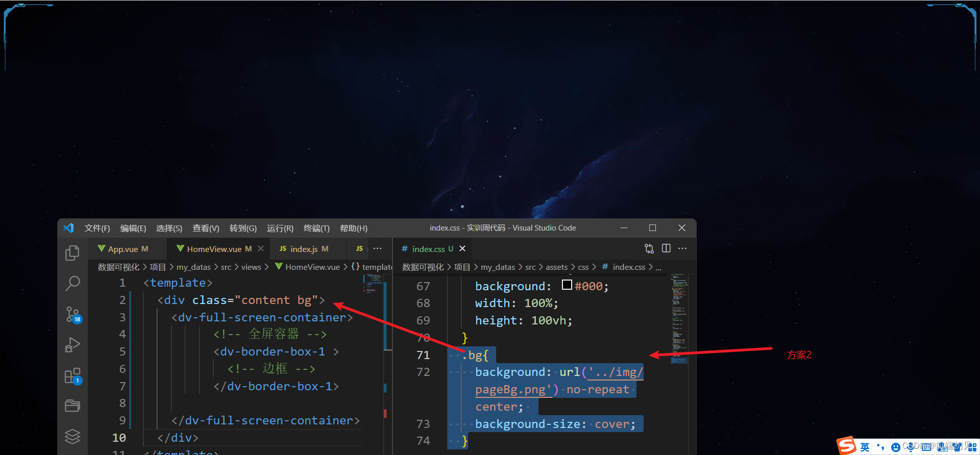The image size is (980, 455).
Task: Click the ellipsis breadcrumb after index.css
Action: pyautogui.click(x=658, y=267)
